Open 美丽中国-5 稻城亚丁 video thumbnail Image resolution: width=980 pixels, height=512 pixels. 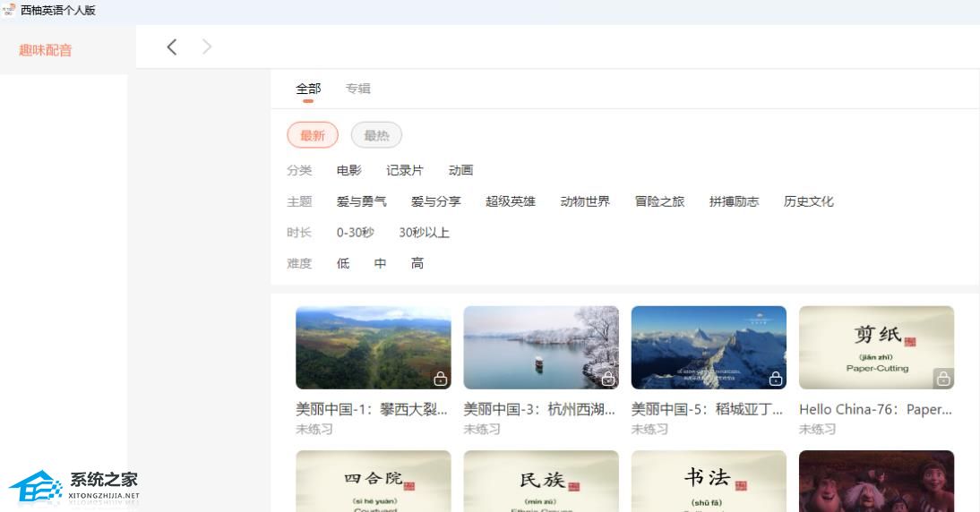tap(709, 347)
